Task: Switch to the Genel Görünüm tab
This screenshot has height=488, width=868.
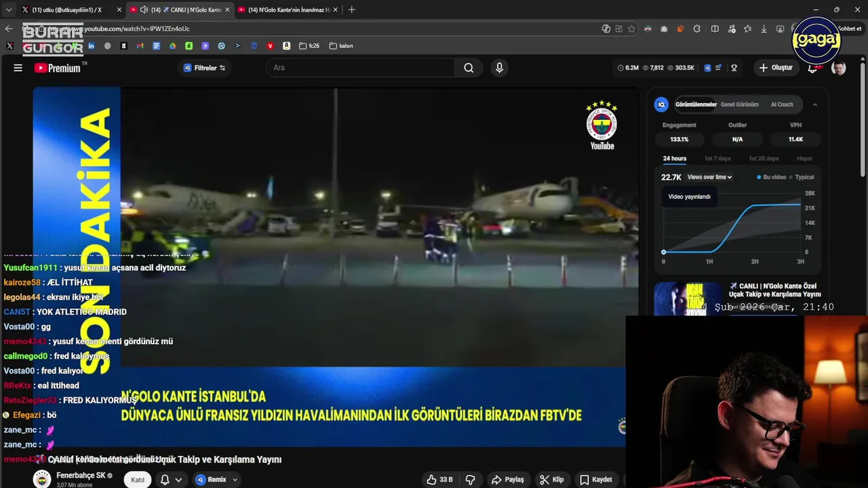Action: (739, 104)
